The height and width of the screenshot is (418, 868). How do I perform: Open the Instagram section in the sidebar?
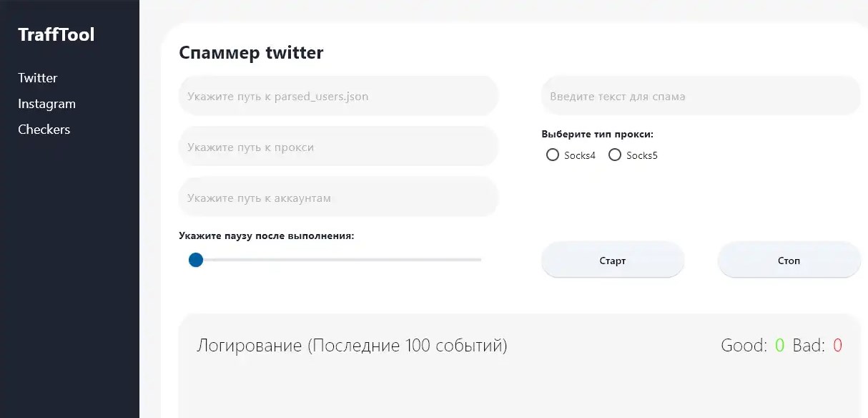(46, 104)
